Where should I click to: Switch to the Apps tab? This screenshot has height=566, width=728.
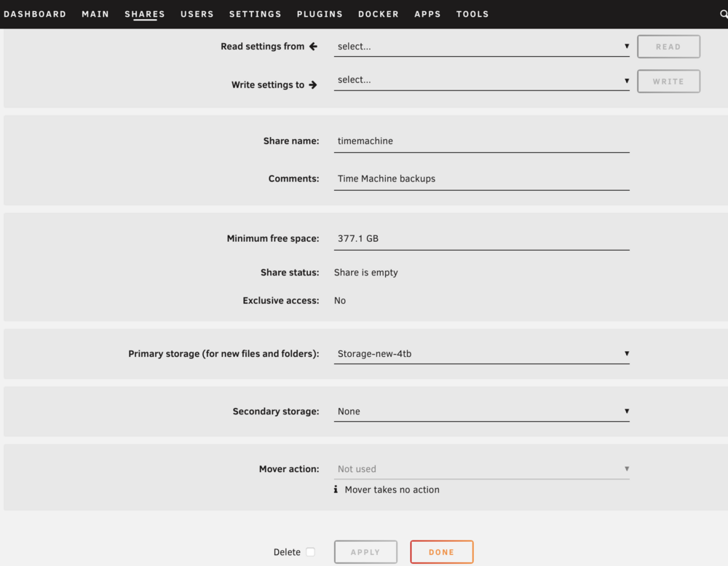tap(427, 14)
